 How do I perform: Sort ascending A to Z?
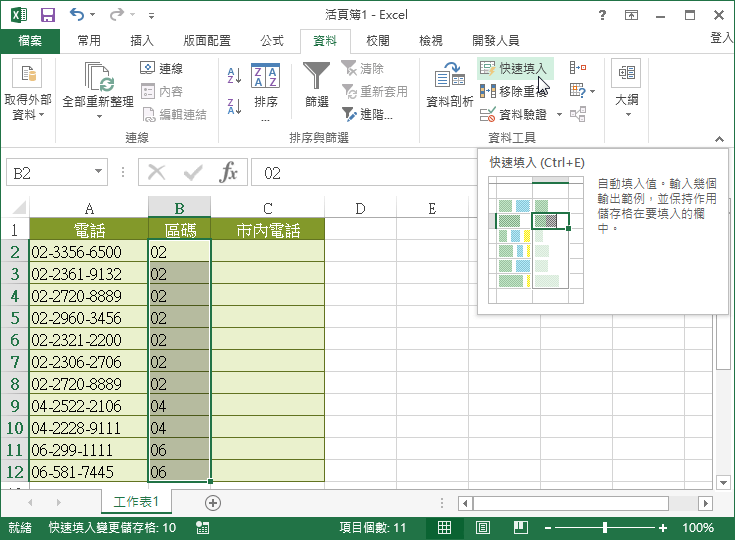(234, 75)
